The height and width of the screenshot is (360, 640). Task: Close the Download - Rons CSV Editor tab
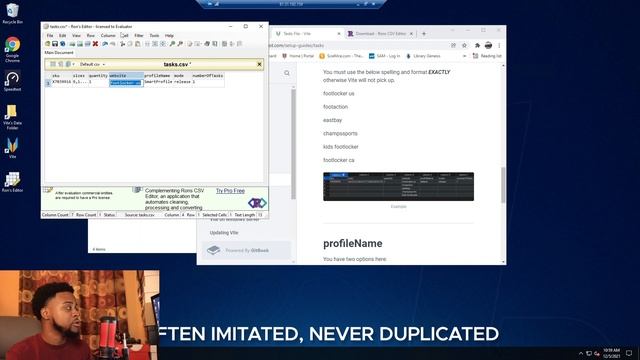click(x=411, y=33)
